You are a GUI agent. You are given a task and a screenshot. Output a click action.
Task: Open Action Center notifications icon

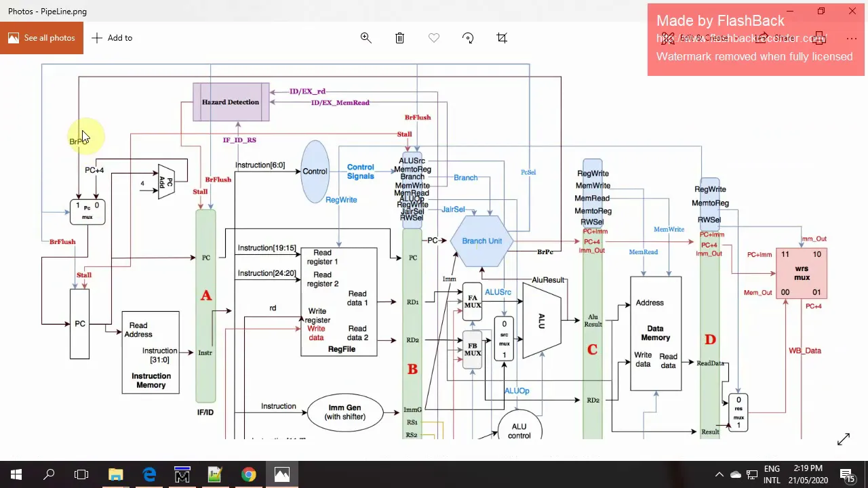pos(847,474)
